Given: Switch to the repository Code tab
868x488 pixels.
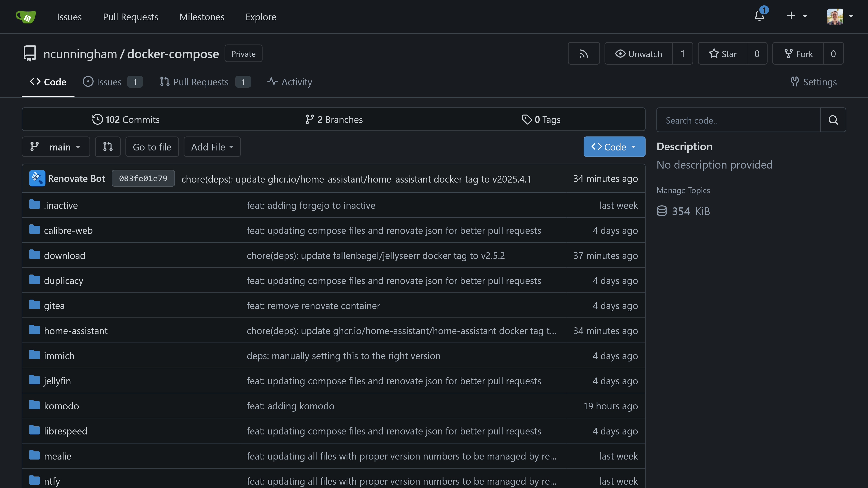Looking at the screenshot, I should click(48, 82).
